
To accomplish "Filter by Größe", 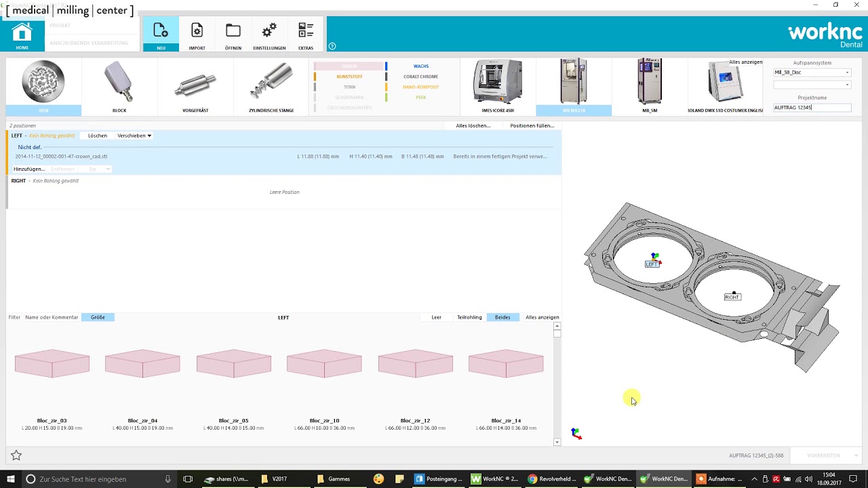I will tap(98, 317).
